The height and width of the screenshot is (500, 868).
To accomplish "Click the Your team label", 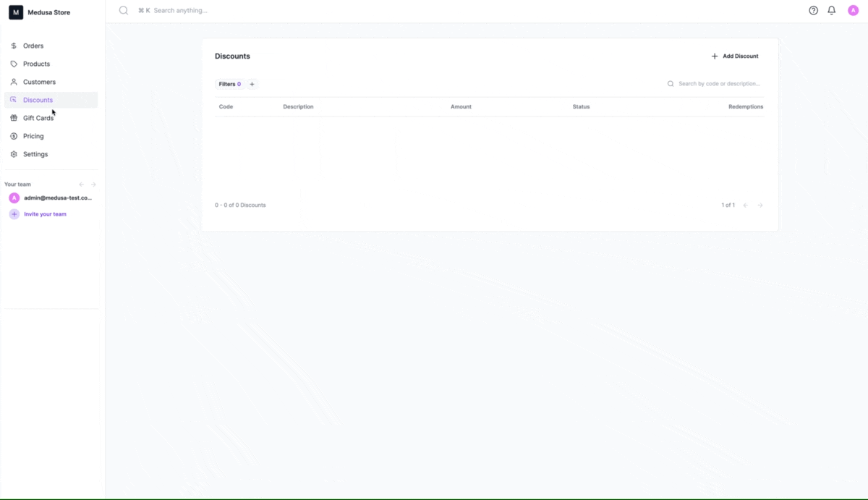I will [x=17, y=185].
